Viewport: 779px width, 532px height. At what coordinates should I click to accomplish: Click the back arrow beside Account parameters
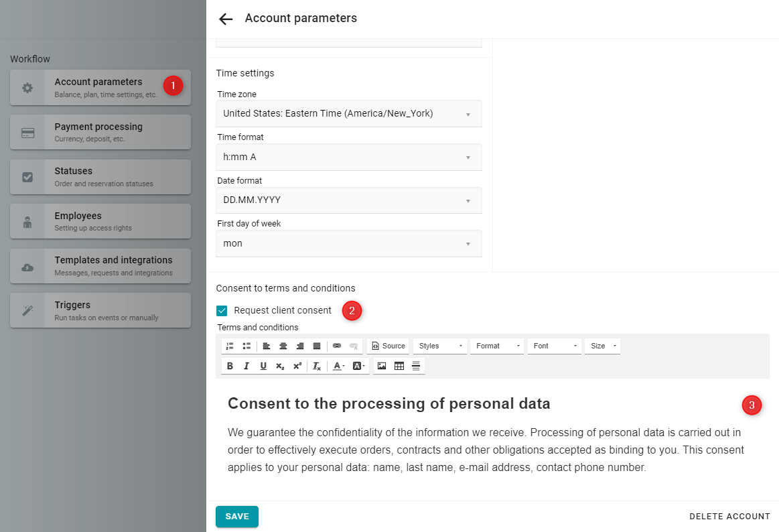[x=226, y=19]
